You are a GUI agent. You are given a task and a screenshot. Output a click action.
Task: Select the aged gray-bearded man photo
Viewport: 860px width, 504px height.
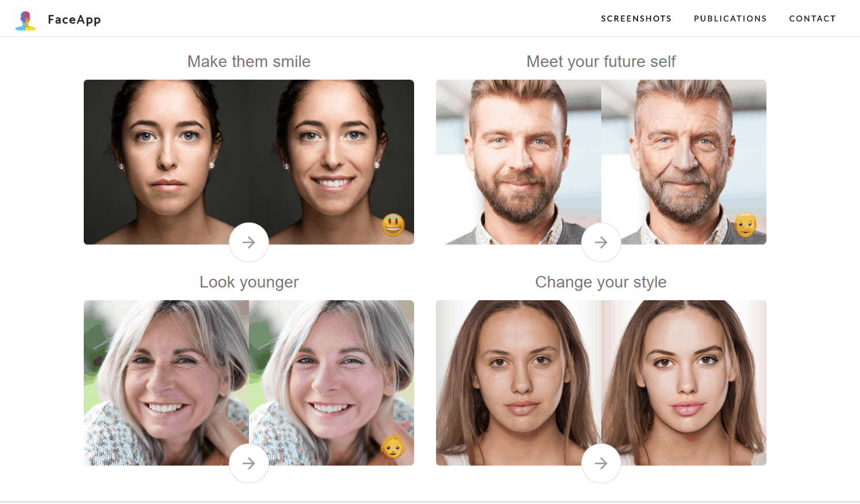684,162
